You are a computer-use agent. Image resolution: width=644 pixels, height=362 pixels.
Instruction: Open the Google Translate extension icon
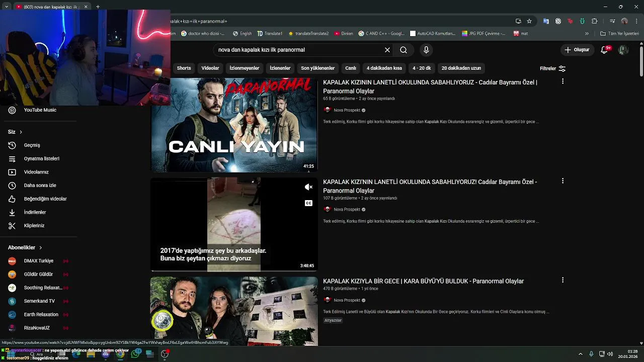point(546,21)
